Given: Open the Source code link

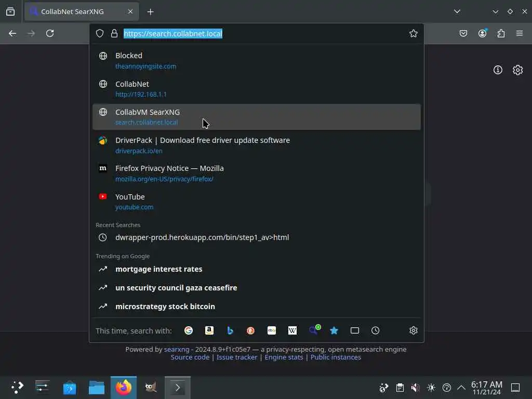Looking at the screenshot, I should point(190,357).
